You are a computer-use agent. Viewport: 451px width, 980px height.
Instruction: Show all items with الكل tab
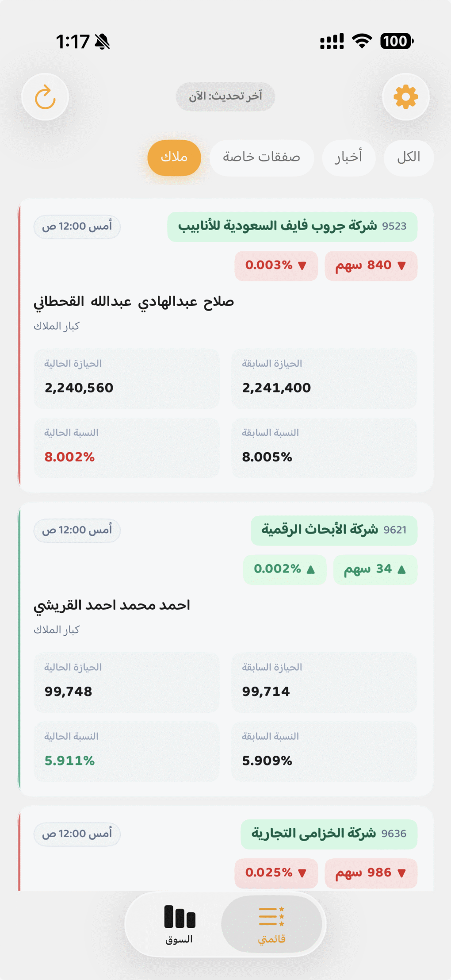tap(409, 158)
